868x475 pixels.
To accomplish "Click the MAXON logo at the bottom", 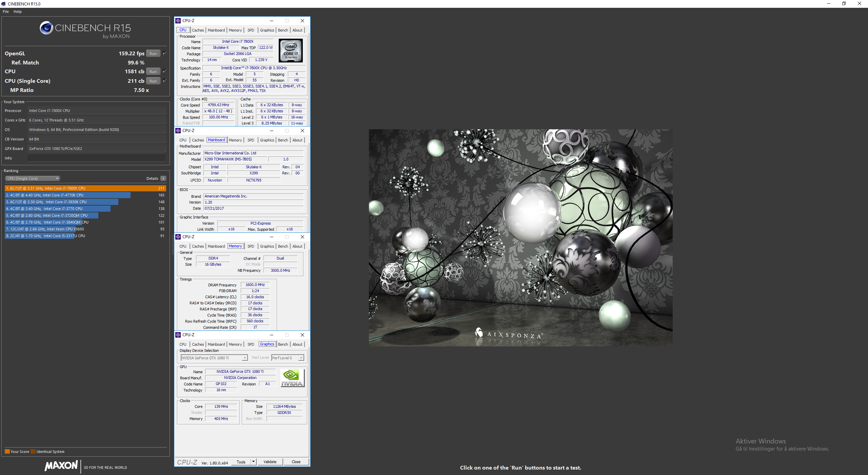I will 61,465.
